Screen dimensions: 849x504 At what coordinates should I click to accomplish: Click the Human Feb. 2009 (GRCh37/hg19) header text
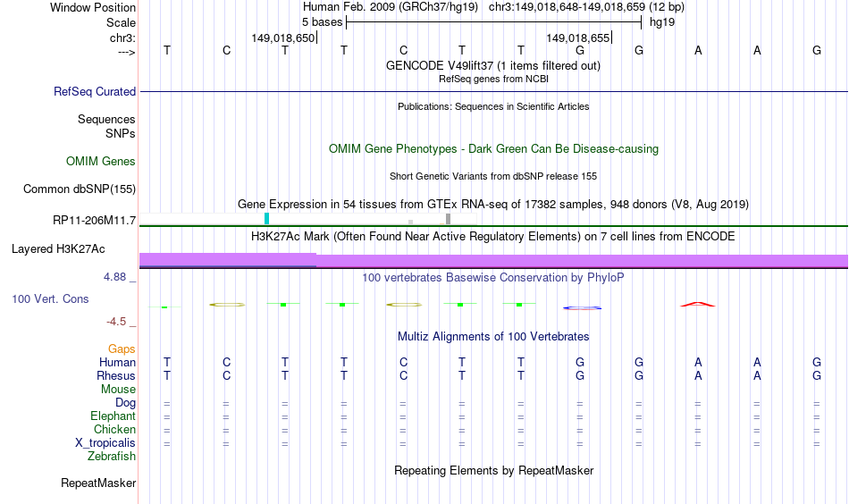point(391,7)
